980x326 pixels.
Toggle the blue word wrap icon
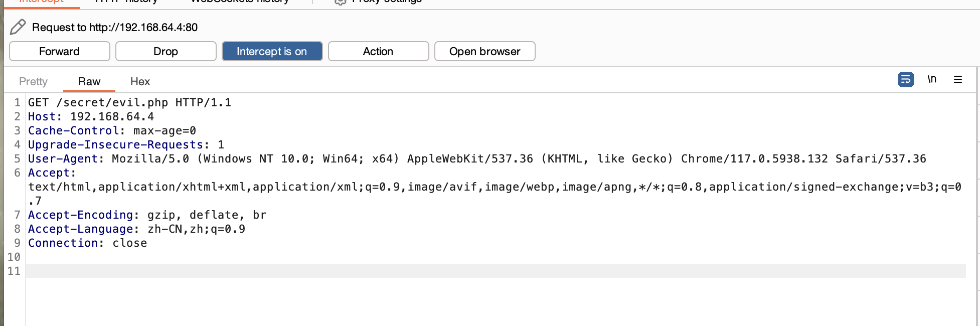point(905,80)
